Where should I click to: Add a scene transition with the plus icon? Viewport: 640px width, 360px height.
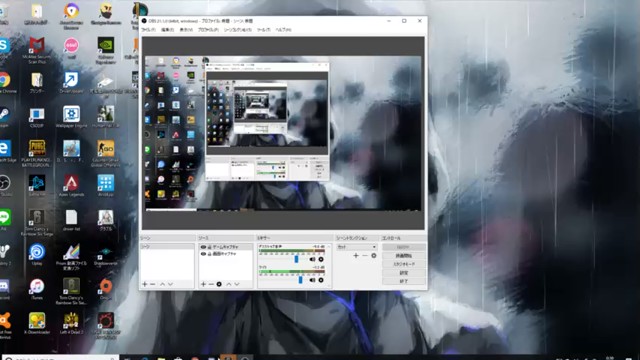[x=356, y=256]
